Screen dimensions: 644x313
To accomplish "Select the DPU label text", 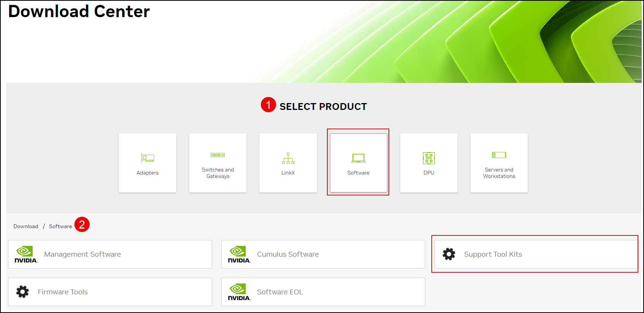I will [x=429, y=173].
